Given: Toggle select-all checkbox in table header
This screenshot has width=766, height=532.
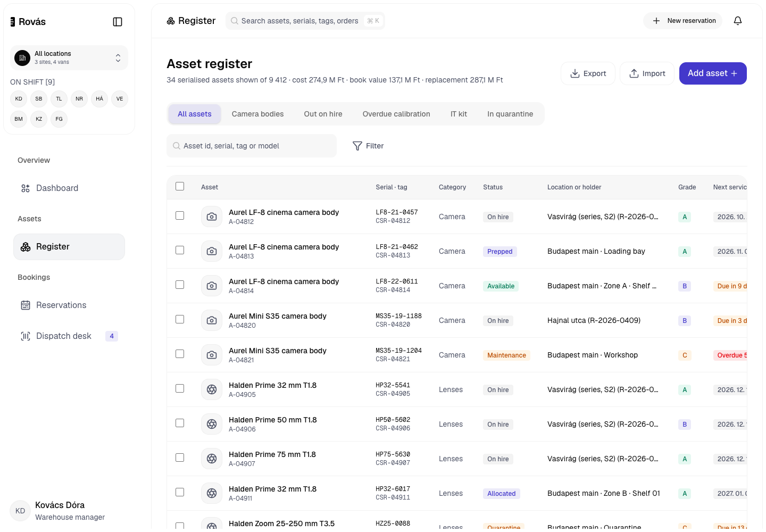Looking at the screenshot, I should coord(180,186).
